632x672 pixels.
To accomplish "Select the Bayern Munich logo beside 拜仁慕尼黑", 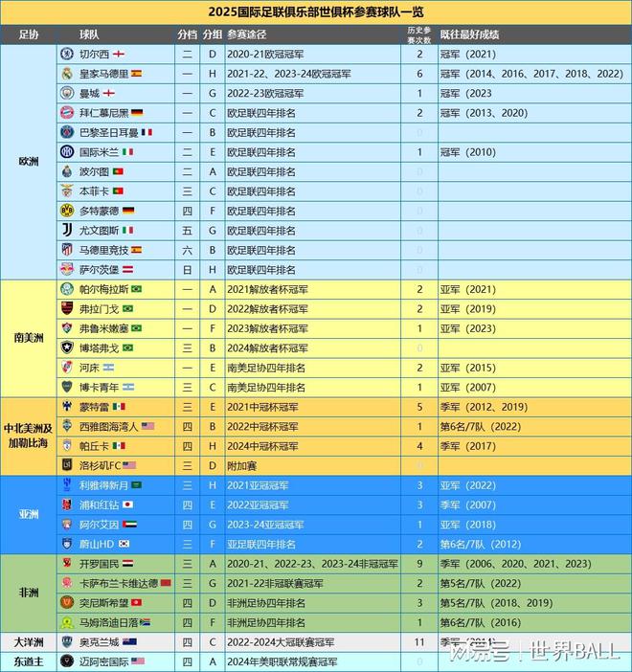I will click(x=67, y=112).
